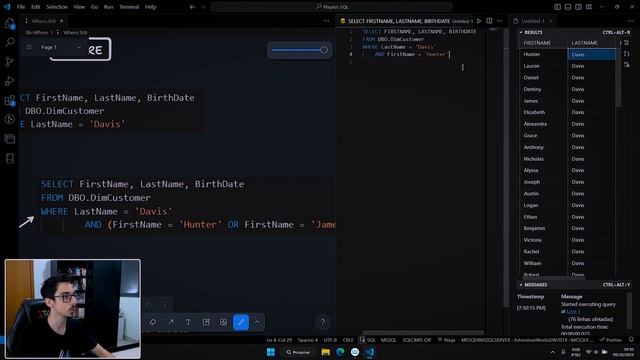Select the text tool in drawing toolbar

188,322
